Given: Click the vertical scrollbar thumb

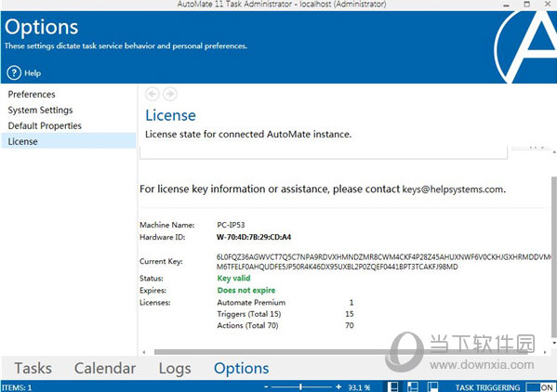Looking at the screenshot, I should pos(554,256).
